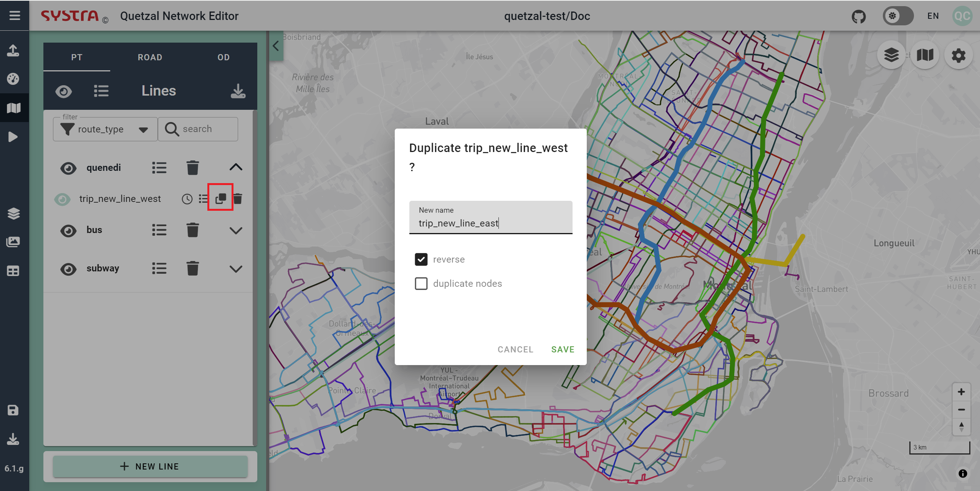Delete the quenedi group
The width and height of the screenshot is (980, 491).
193,168
